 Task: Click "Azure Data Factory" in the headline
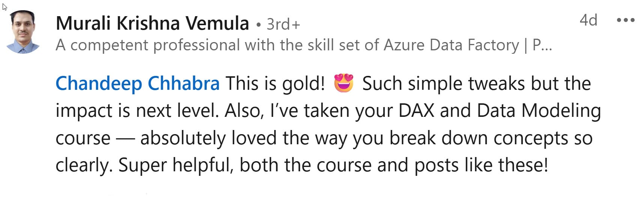click(451, 45)
